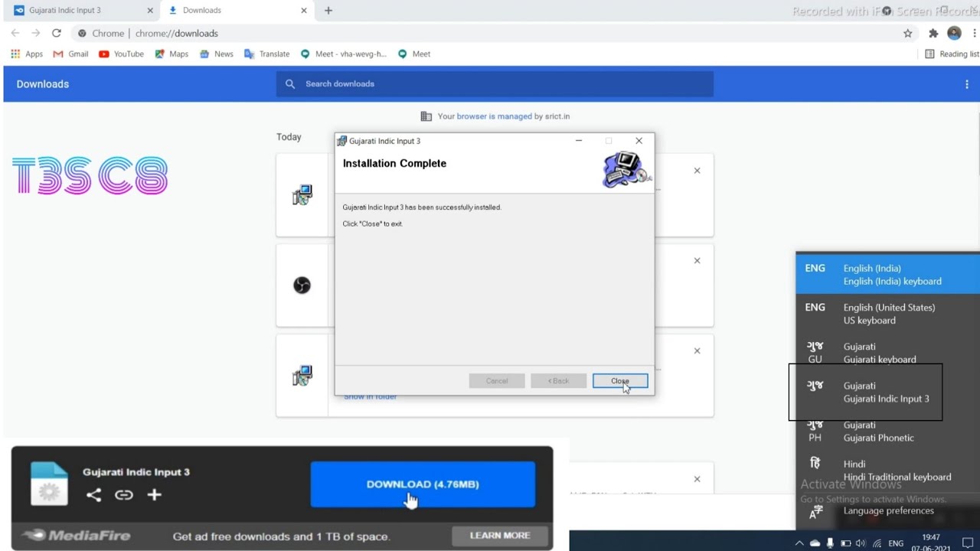The image size is (980, 551).
Task: Open the more actions menu in Downloads header
Action: click(967, 84)
